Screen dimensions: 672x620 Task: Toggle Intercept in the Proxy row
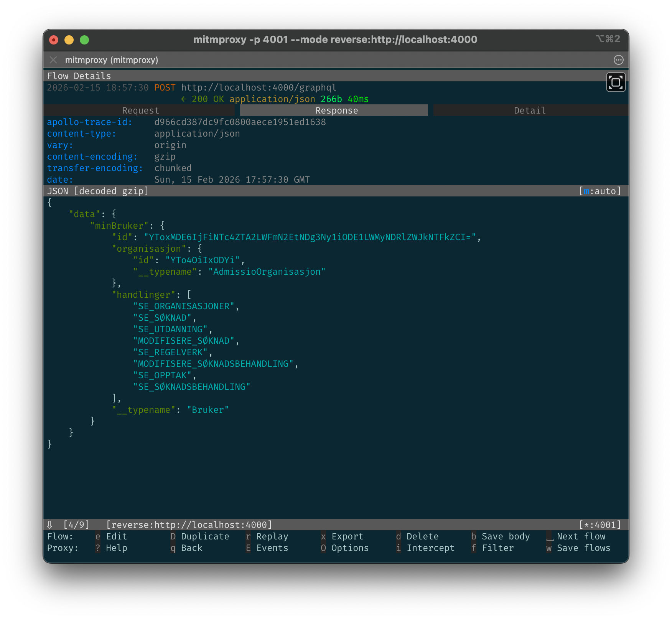(430, 548)
